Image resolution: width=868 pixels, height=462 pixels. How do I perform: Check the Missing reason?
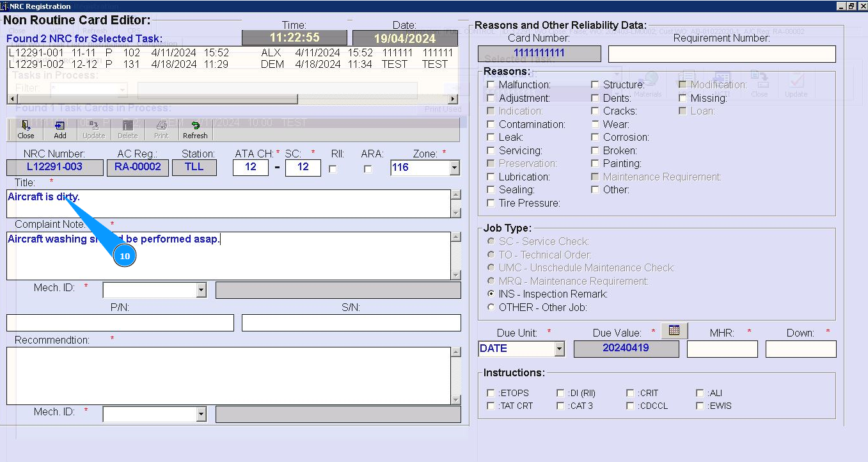(x=683, y=98)
